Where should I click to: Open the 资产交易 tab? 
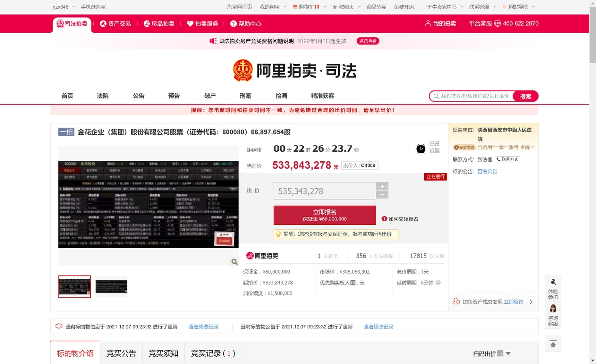click(115, 23)
